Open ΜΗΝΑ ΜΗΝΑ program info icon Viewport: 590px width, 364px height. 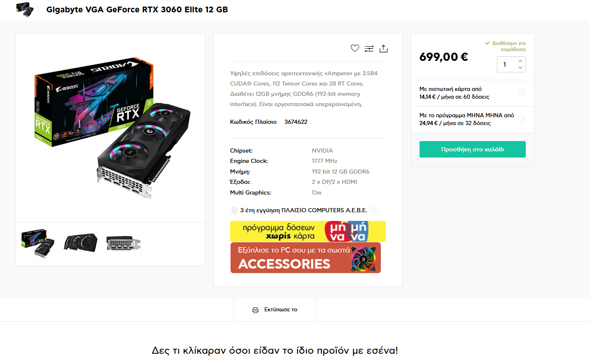(x=522, y=119)
